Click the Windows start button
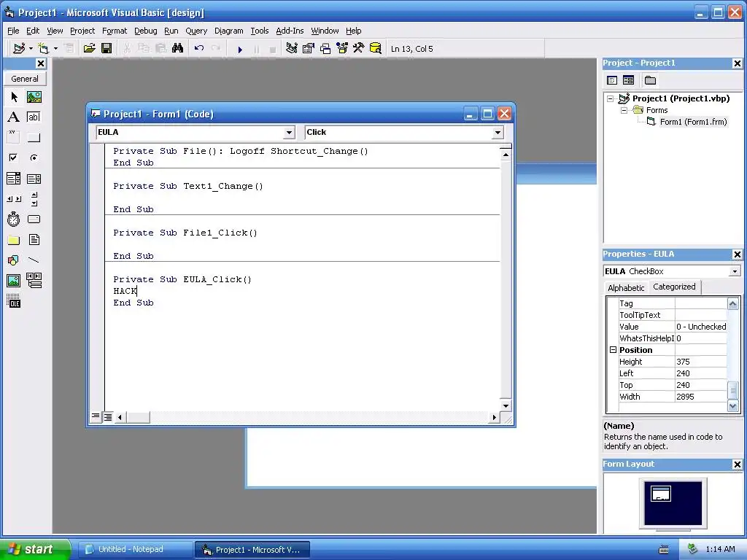This screenshot has width=747, height=560. [35, 549]
